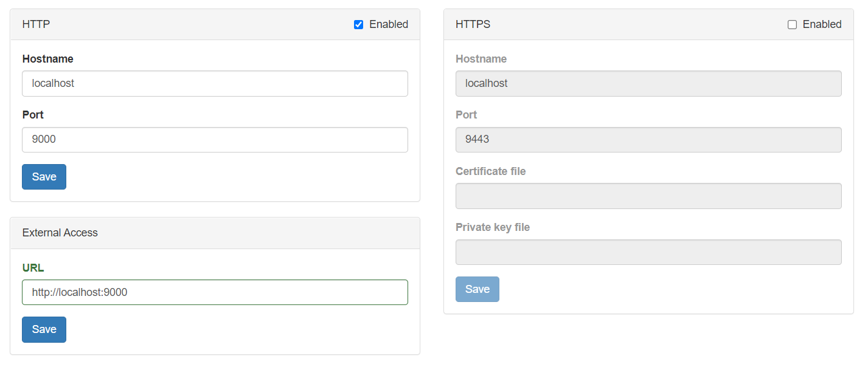Click the Enabled label in HTTP panel
868x381 pixels.
389,24
